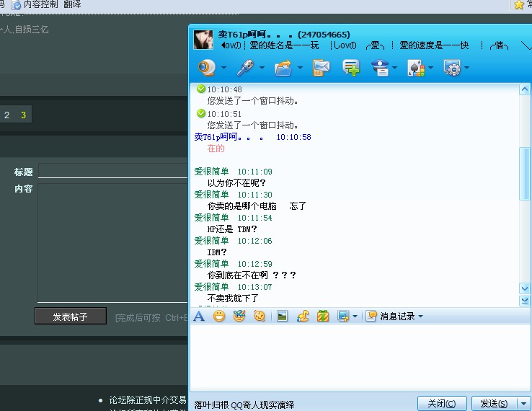Click the 关闭(C) close chat button

[441, 404]
